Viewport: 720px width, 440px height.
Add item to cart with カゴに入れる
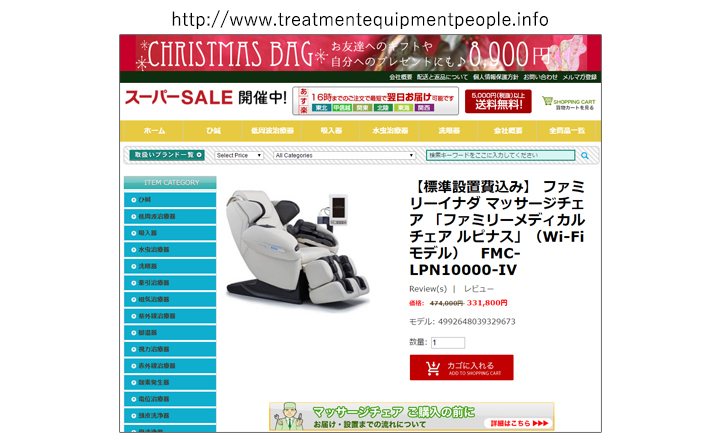point(461,367)
